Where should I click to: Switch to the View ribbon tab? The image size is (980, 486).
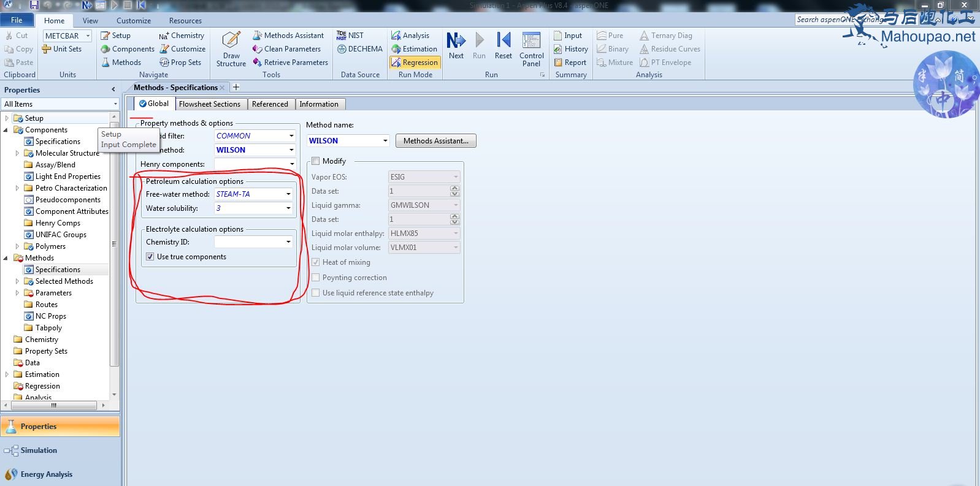coord(90,20)
